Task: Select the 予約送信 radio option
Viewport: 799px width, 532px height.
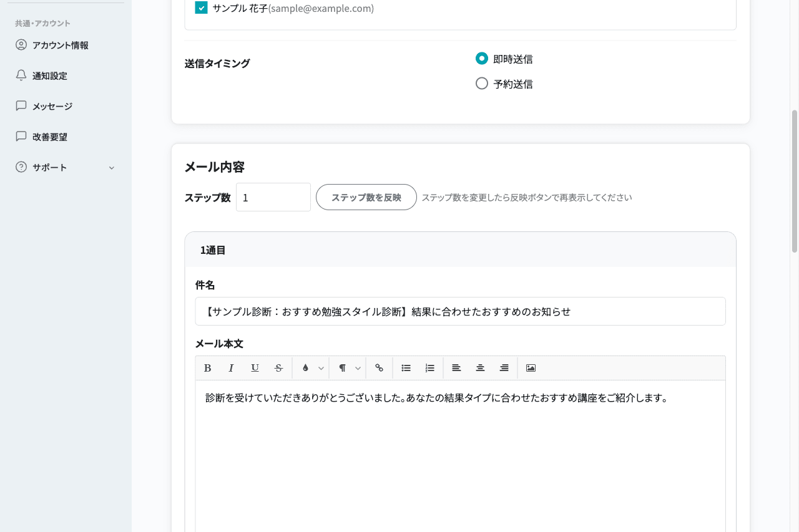Action: click(x=481, y=84)
